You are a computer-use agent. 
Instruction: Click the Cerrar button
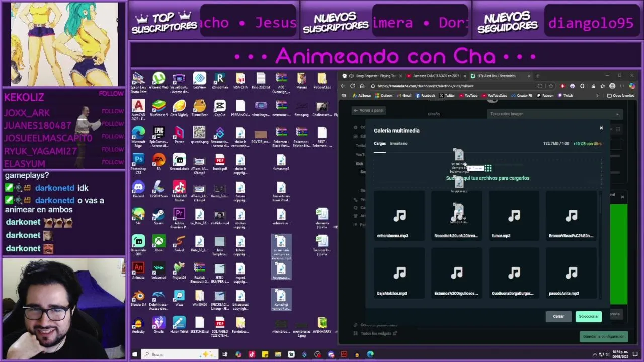coord(558,316)
